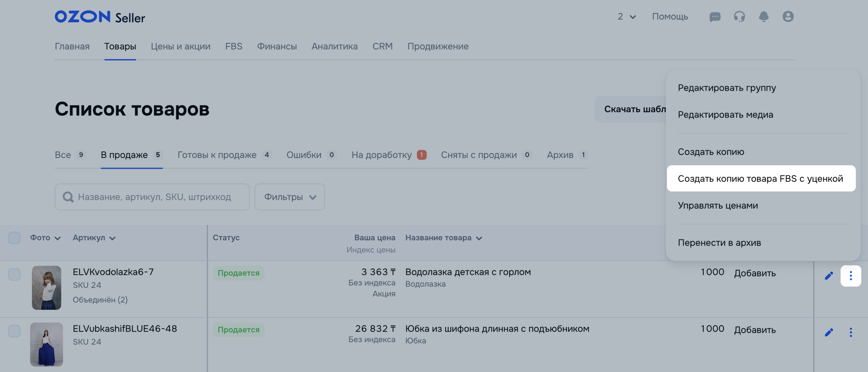Switch to Готовы к продаже tab
The image size is (868, 372).
224,155
